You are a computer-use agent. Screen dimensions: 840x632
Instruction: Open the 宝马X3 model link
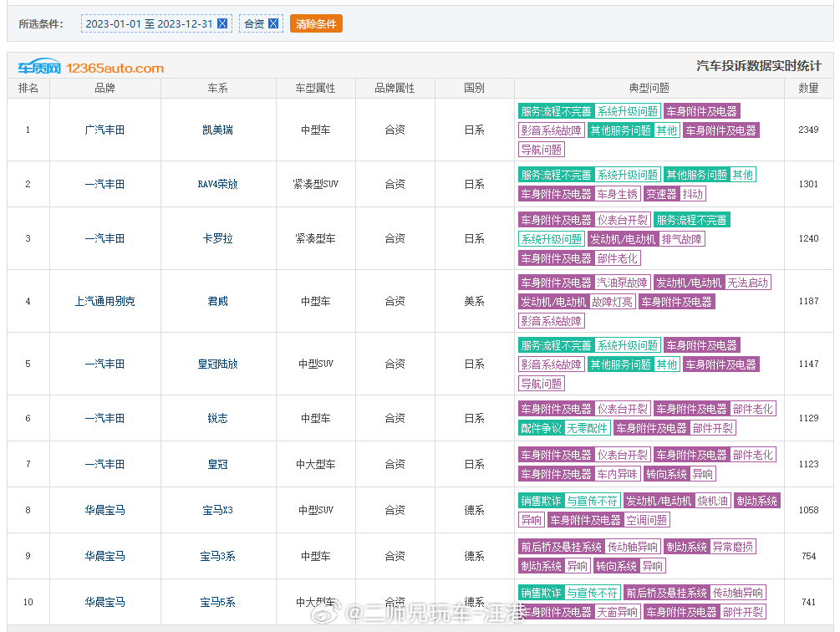pyautogui.click(x=217, y=510)
